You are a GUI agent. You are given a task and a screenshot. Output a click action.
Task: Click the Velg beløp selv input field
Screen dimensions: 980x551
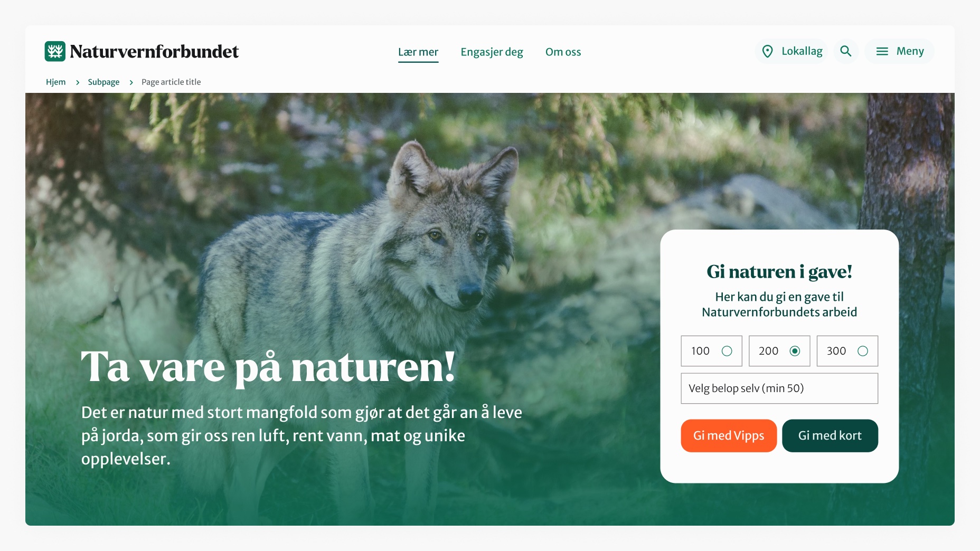tap(779, 388)
